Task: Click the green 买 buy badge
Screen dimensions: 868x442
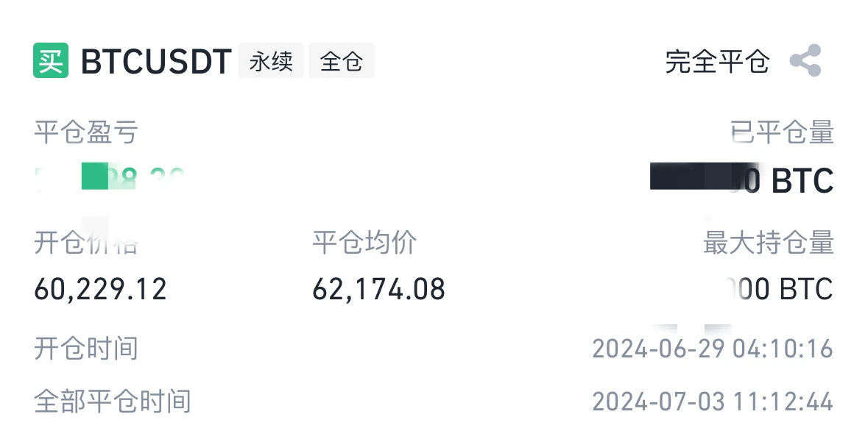Action: click(x=51, y=61)
